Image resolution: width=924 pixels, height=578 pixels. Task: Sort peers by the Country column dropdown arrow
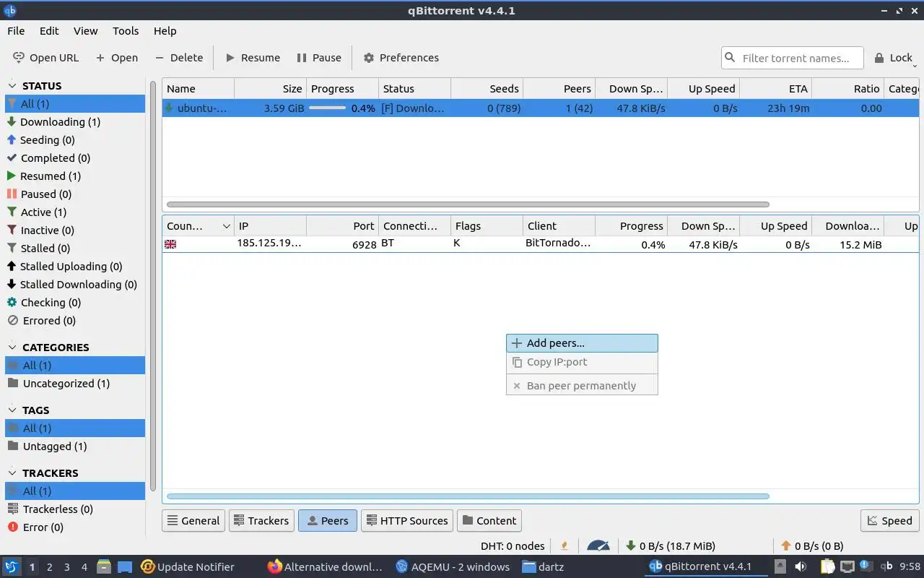pyautogui.click(x=226, y=226)
